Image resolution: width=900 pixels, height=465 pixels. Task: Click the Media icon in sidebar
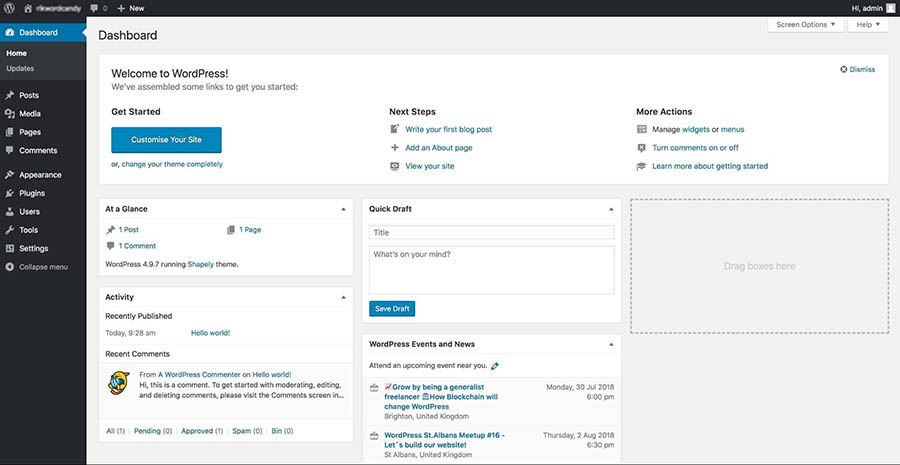click(10, 114)
